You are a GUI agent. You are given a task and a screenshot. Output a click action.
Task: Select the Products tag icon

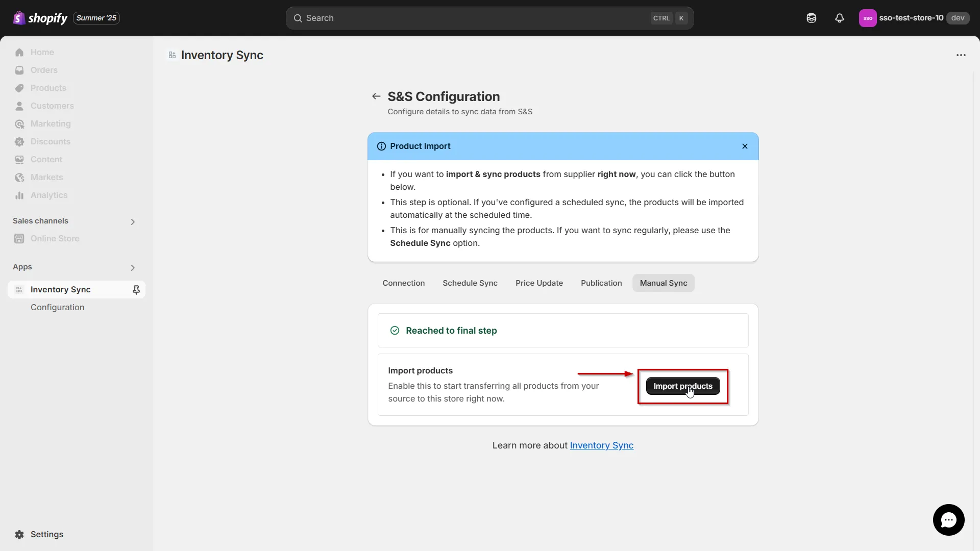click(x=19, y=88)
